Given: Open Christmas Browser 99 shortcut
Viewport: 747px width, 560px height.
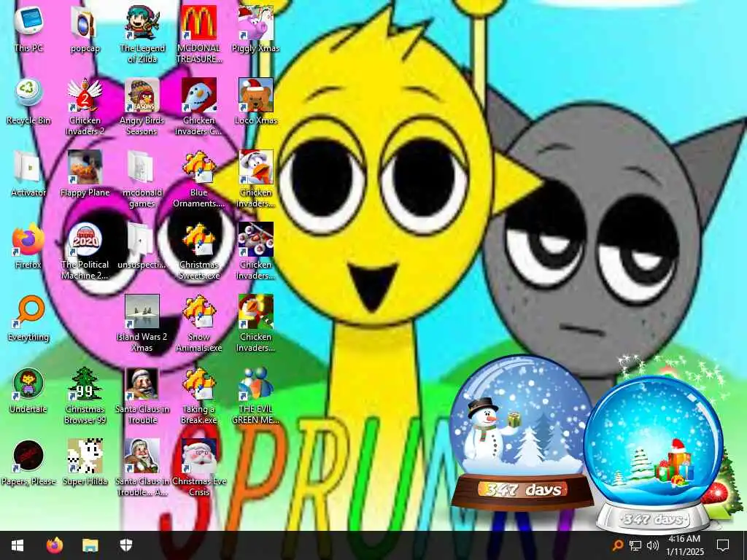Looking at the screenshot, I should (85, 395).
